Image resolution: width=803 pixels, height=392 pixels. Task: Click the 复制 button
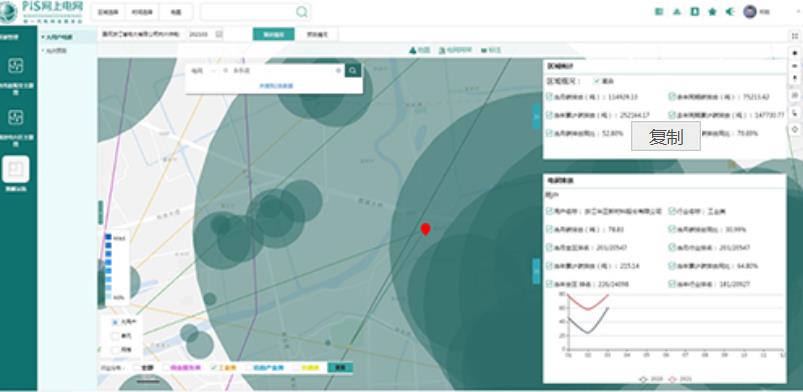coord(666,136)
